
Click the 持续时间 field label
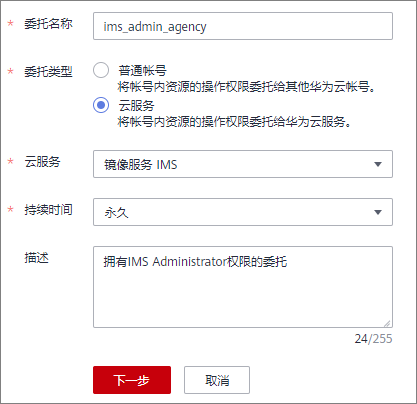[x=48, y=210]
